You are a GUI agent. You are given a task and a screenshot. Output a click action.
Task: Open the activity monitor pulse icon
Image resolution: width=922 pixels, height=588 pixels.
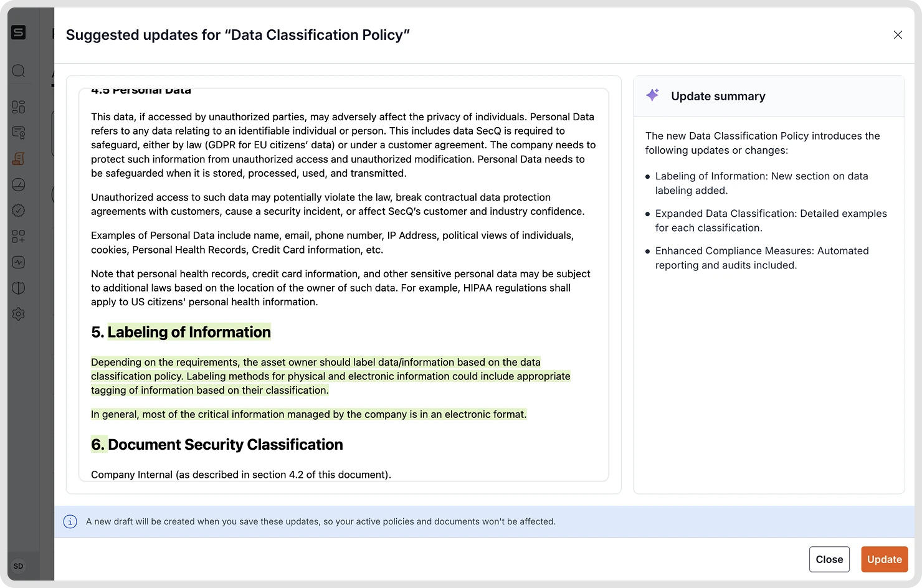(19, 262)
